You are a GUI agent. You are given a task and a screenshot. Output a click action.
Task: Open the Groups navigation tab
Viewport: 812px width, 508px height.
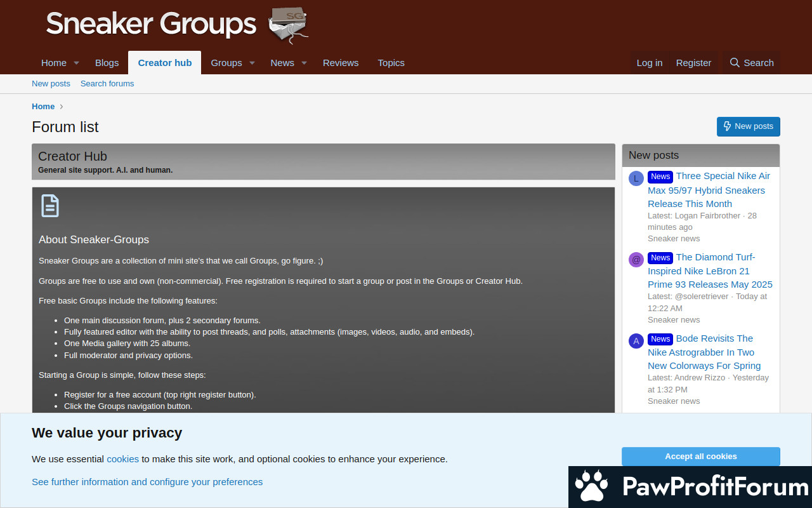coord(226,63)
